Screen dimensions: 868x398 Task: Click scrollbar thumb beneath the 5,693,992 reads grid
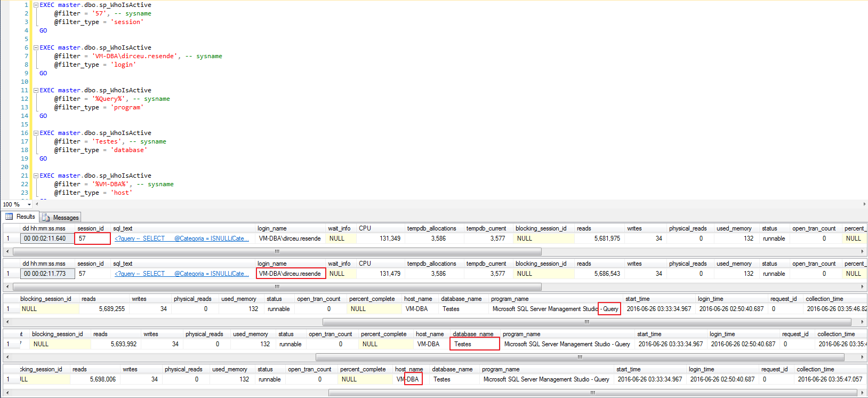[x=580, y=357]
